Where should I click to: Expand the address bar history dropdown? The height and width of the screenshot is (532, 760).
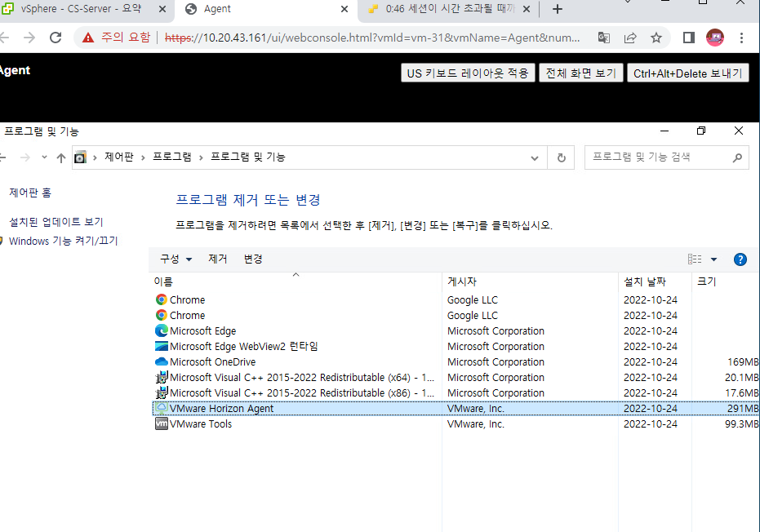point(535,158)
